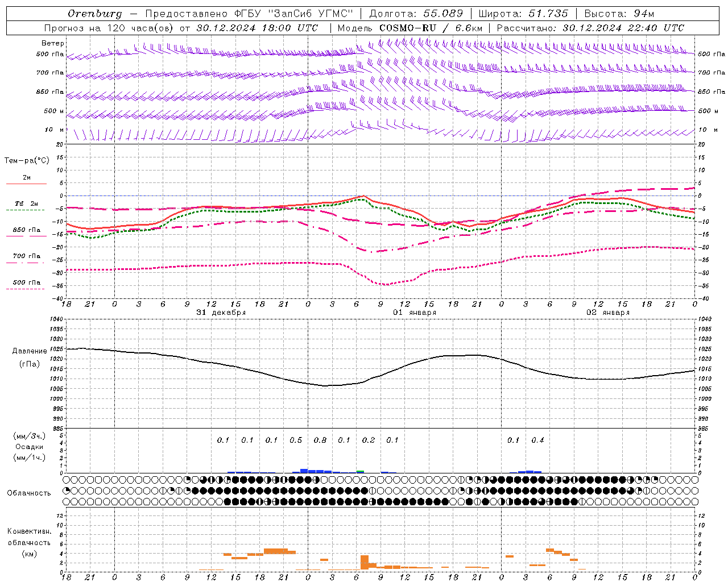The height and width of the screenshot is (582, 728).
Task: Click the "Модель COSMO-RU / 6.6км" label
Action: [409, 28]
